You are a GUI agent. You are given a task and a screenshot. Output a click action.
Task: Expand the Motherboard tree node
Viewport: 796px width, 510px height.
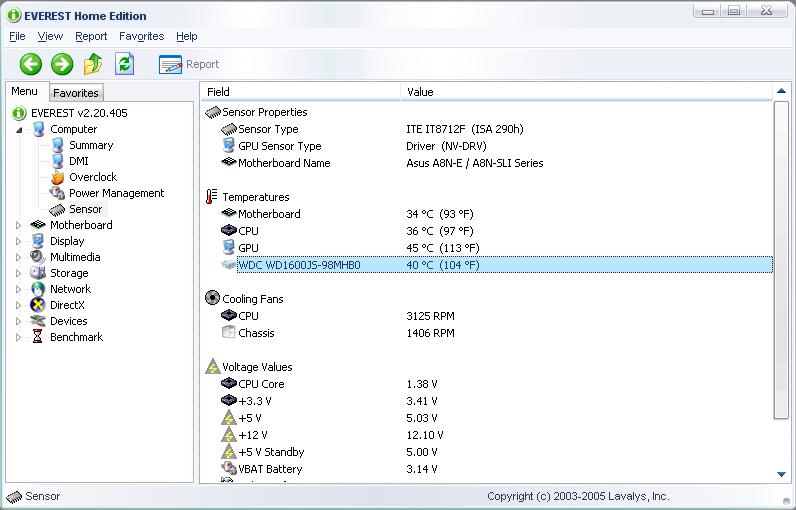[18, 225]
